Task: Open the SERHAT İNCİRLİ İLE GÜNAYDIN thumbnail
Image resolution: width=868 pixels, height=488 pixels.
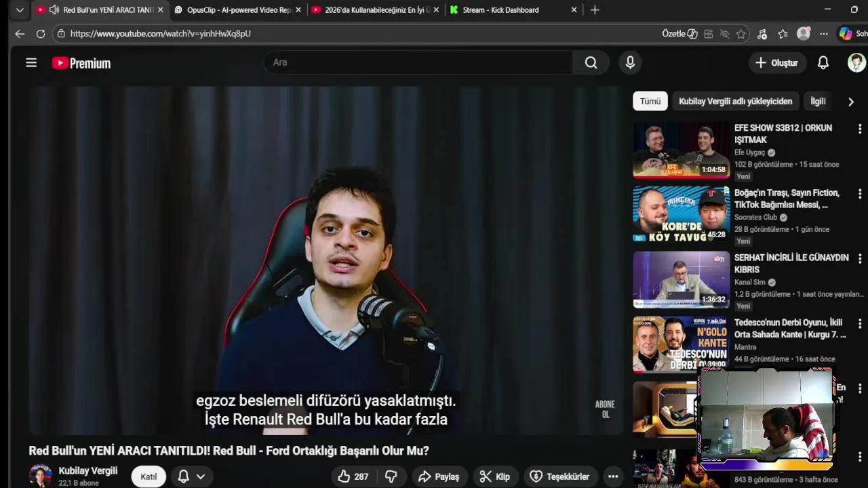Action: [x=682, y=279]
